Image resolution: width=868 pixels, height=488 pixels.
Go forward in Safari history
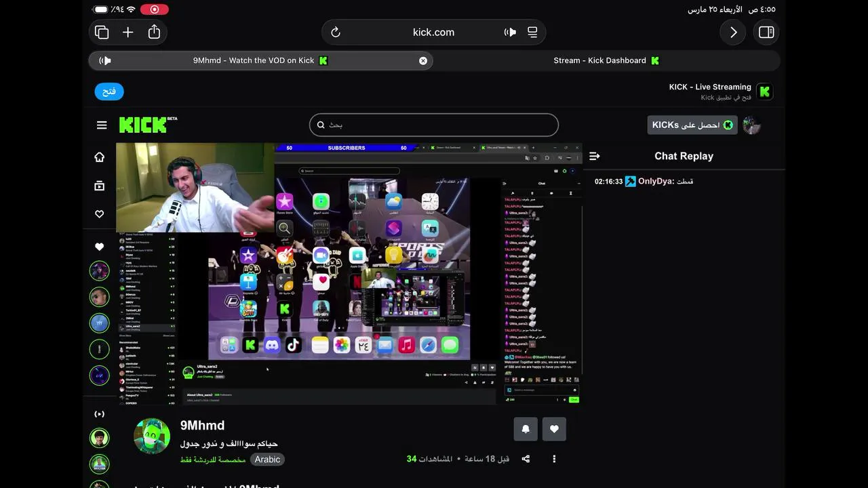[x=733, y=32]
